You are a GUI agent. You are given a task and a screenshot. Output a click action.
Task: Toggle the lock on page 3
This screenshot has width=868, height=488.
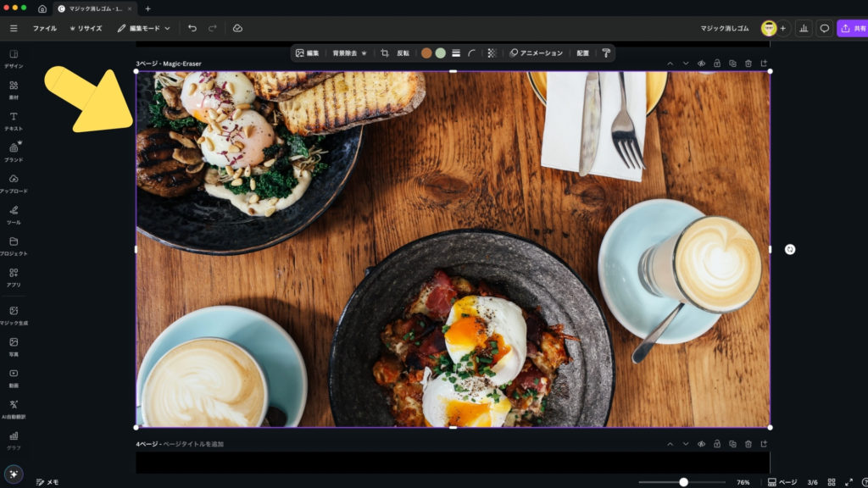pyautogui.click(x=717, y=64)
